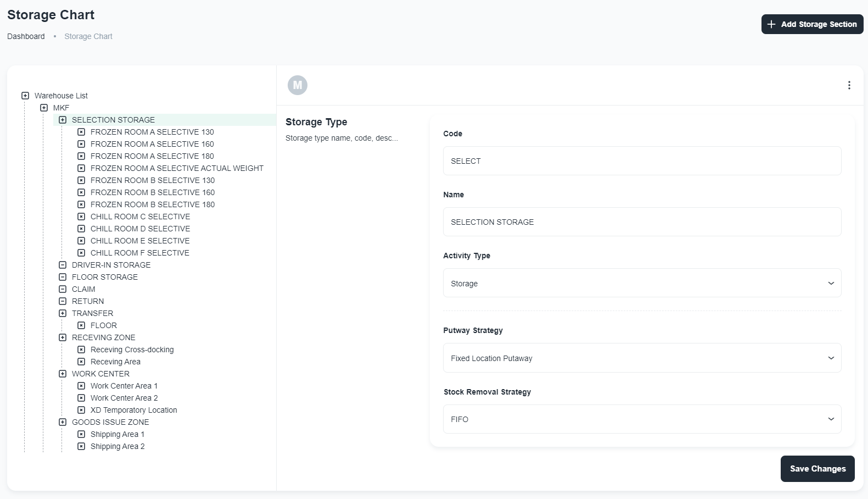Screen dimensions: 868x499
Task: Click the box icon beside Receving Cross-docking
Action: tap(81, 350)
